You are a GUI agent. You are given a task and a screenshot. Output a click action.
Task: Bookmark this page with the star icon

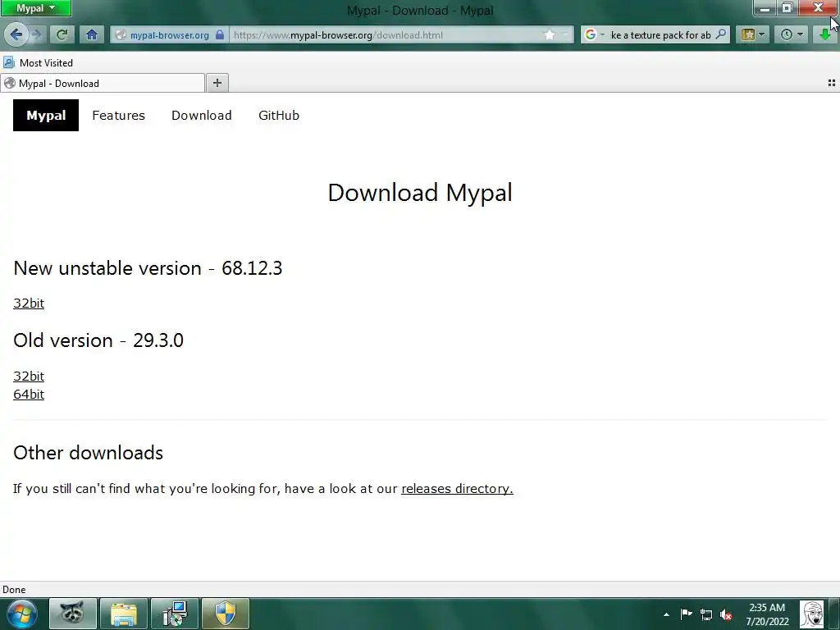pyautogui.click(x=550, y=34)
